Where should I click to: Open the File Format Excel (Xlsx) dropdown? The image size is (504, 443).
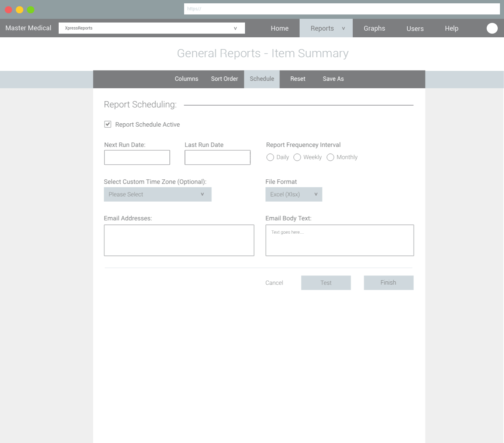(294, 194)
